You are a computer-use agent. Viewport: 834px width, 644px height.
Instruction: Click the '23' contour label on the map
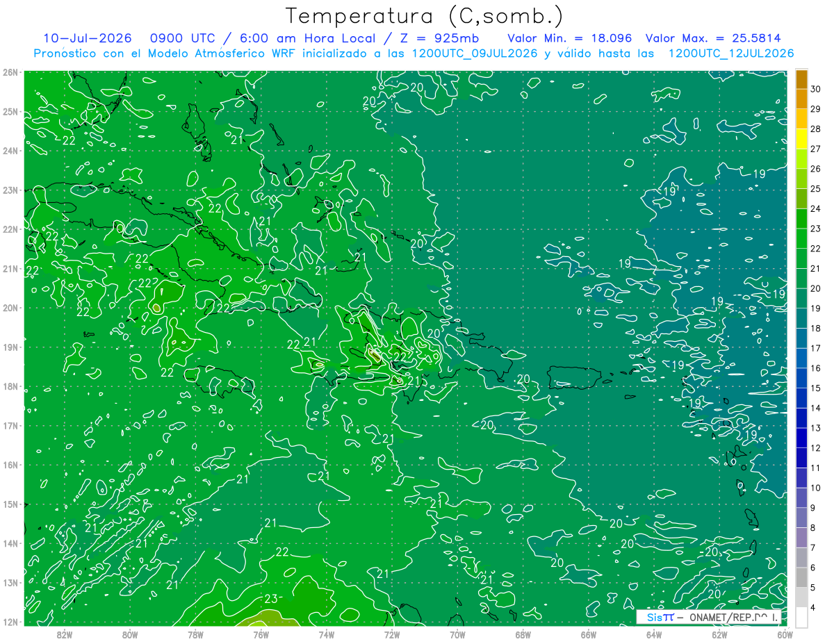coord(270,599)
